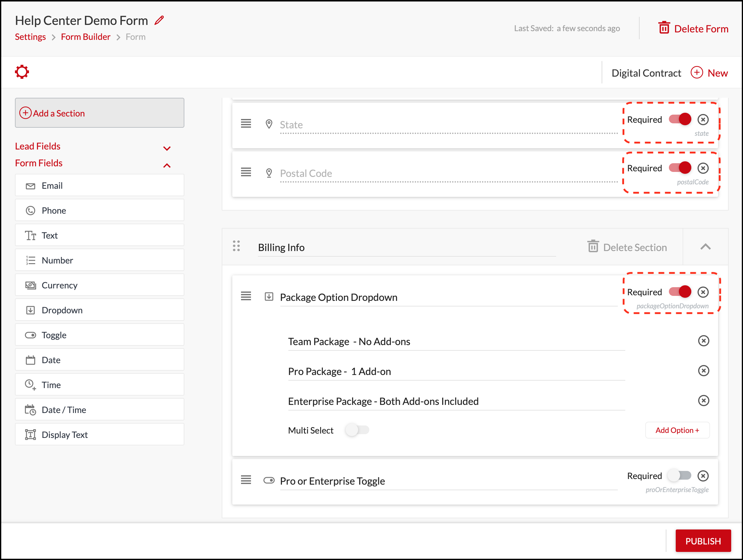Viewport: 743px width, 560px height.
Task: Click the pencil icon to rename form
Action: click(x=159, y=21)
